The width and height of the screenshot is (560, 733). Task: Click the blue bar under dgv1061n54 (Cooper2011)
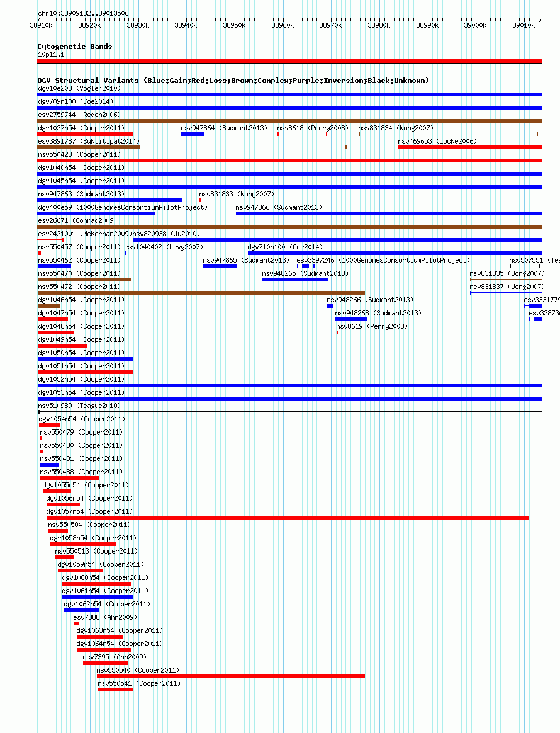pyautogui.click(x=98, y=597)
